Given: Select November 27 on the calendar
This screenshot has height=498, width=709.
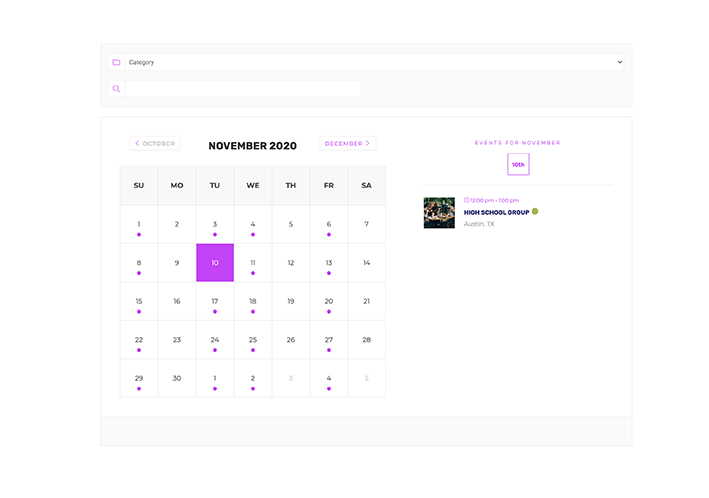Looking at the screenshot, I should [x=329, y=340].
